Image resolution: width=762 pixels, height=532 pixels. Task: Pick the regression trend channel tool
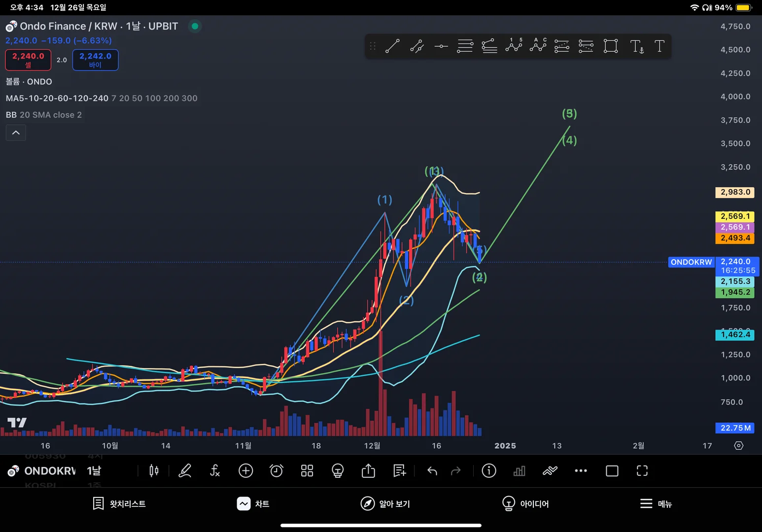click(489, 46)
